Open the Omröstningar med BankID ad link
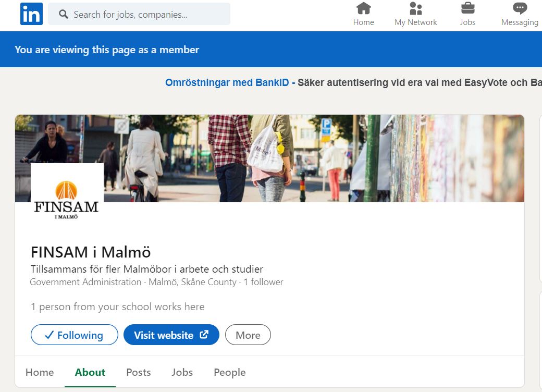542x392 pixels. [x=230, y=82]
